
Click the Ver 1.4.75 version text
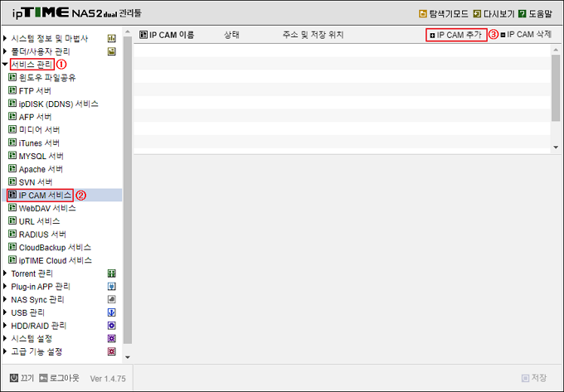(108, 379)
